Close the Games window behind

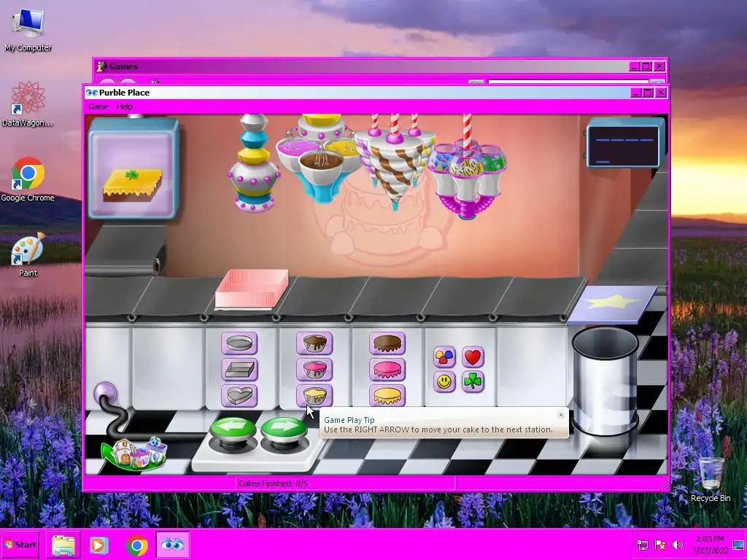coord(659,66)
